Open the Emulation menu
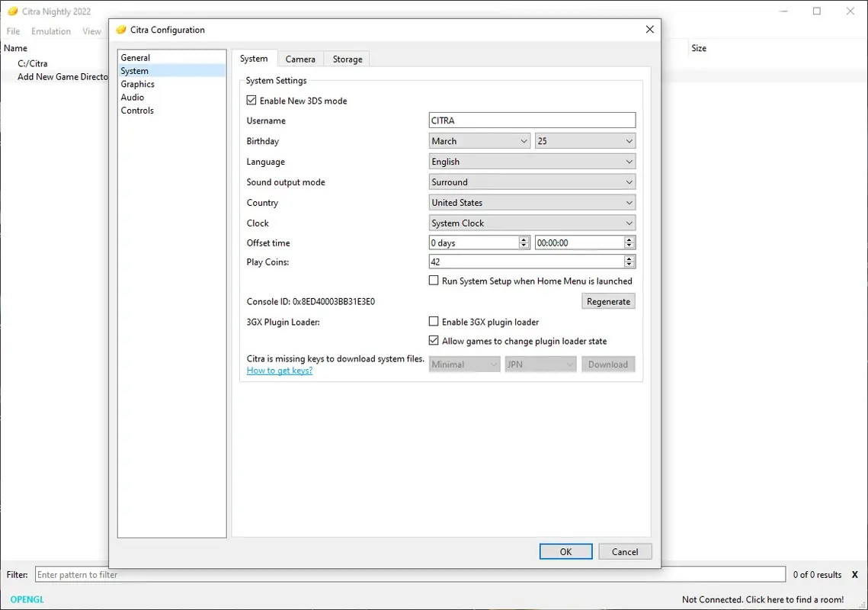Image resolution: width=868 pixels, height=610 pixels. (50, 31)
